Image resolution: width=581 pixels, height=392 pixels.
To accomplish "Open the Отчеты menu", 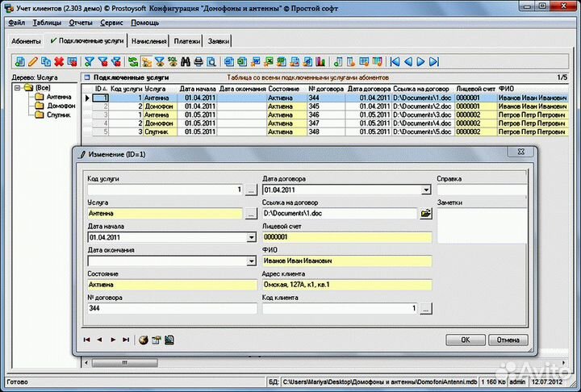I will coord(81,23).
